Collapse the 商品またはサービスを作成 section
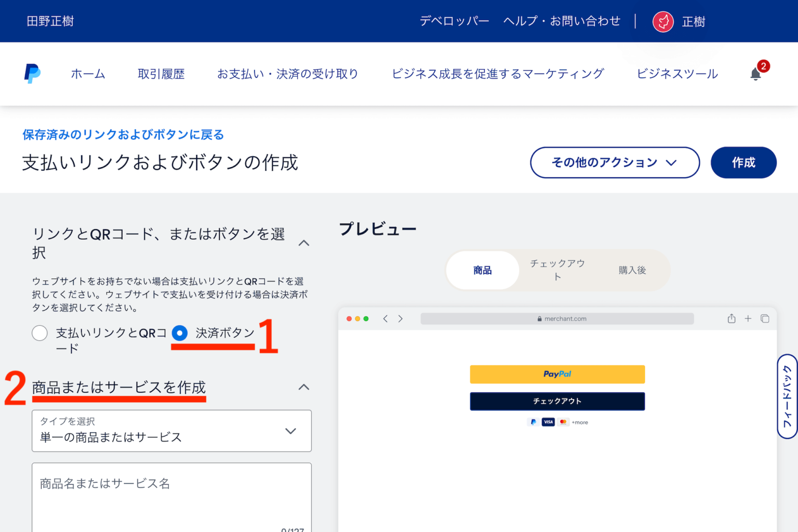 click(x=304, y=387)
